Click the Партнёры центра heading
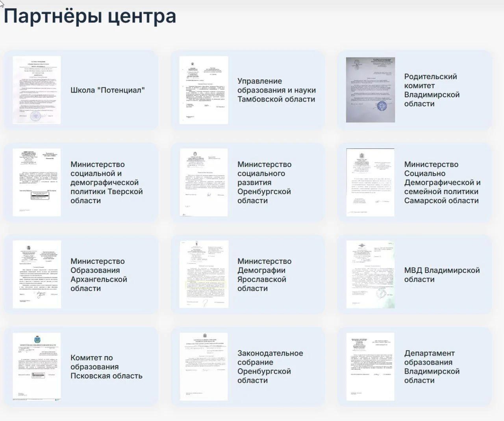This screenshot has width=504, height=421. coord(90,16)
